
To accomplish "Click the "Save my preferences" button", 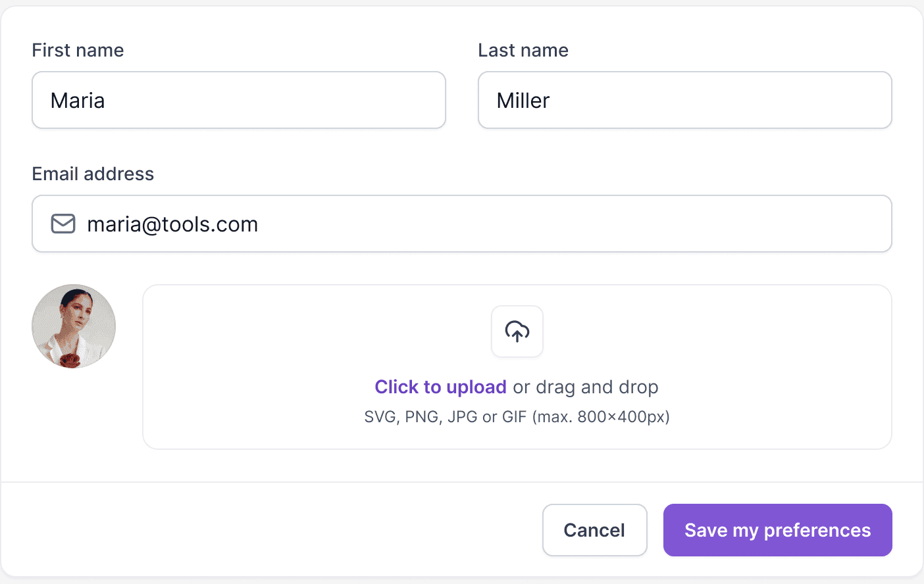I will [x=777, y=530].
